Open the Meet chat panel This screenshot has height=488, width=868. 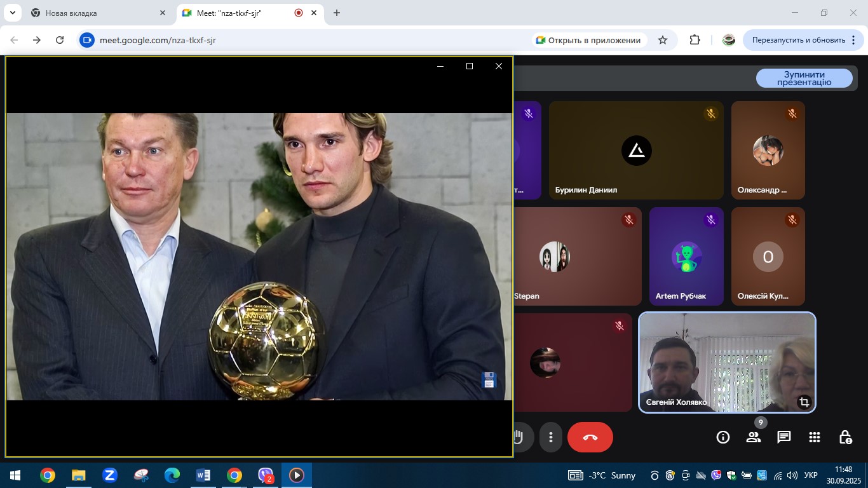tap(783, 437)
